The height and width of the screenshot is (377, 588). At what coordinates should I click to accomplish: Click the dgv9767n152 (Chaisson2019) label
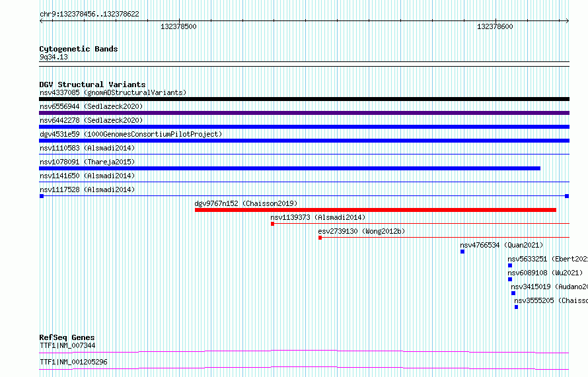point(246,203)
